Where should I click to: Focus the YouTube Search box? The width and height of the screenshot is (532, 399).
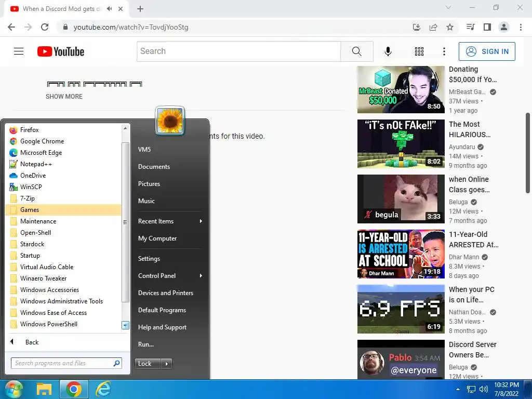(x=239, y=51)
